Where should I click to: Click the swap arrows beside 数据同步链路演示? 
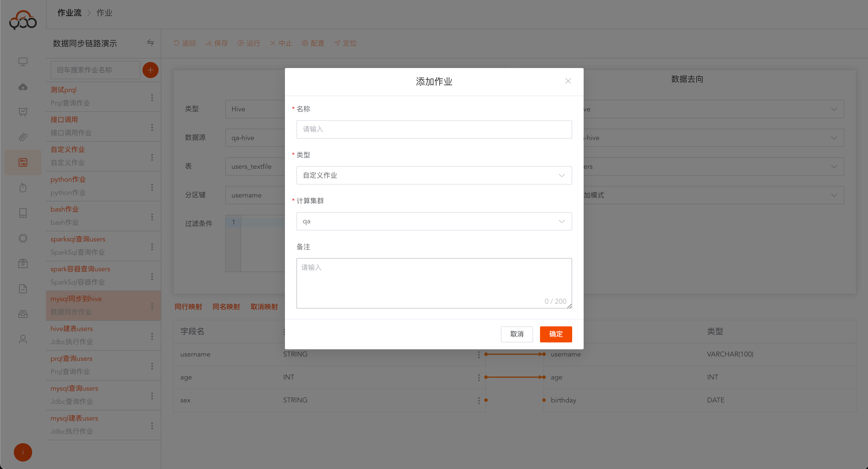pos(150,43)
